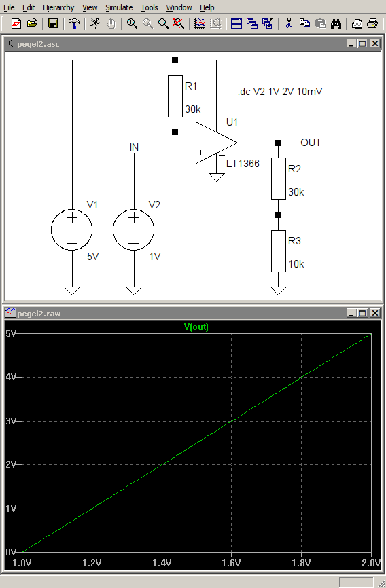This screenshot has width=386, height=588.
Task: Minimize the pegel2.asc window
Action: (351, 44)
